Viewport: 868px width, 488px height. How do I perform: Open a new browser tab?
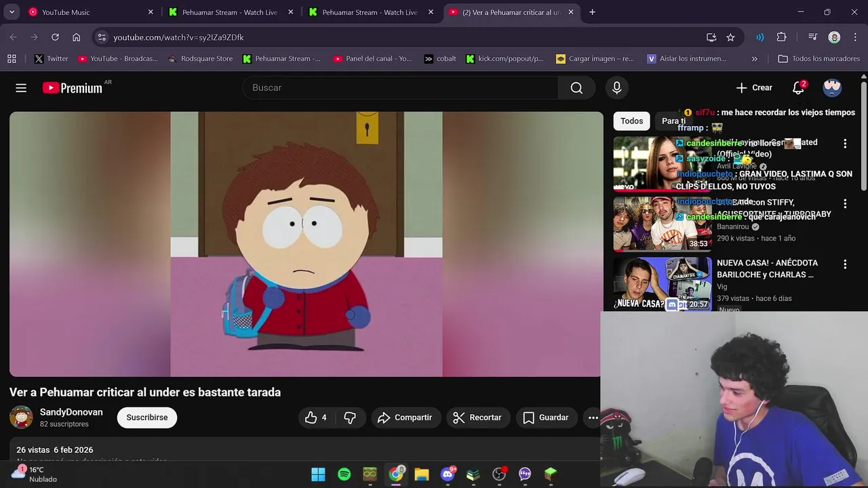[x=592, y=12]
